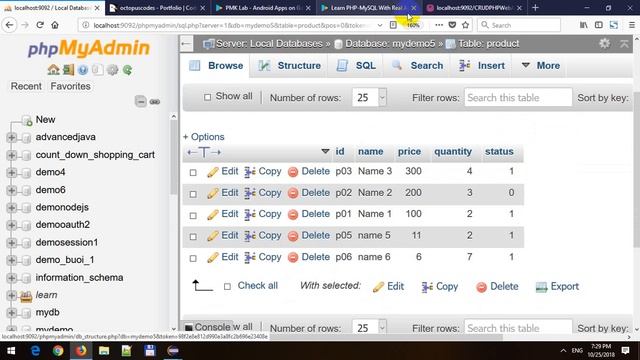Select checkbox for row p05
640x360 pixels.
click(x=193, y=237)
